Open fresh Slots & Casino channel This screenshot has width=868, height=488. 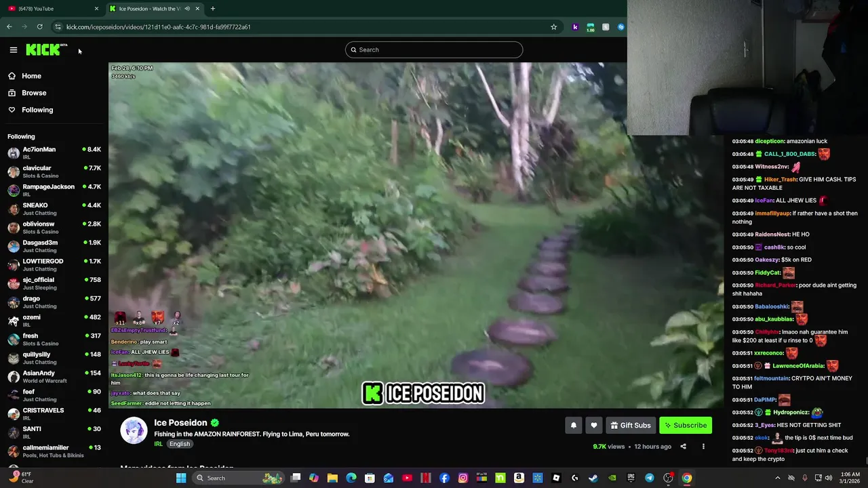(x=54, y=339)
